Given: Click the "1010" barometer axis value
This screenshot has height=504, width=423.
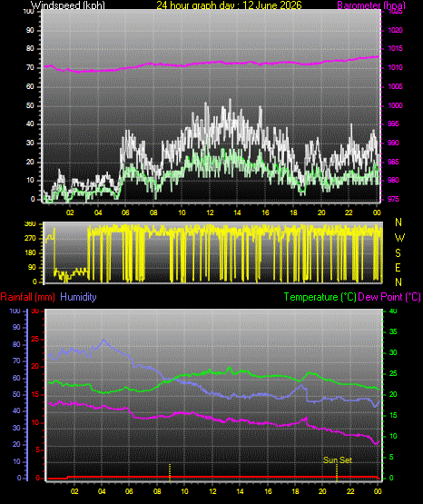Looking at the screenshot, I should click(395, 67).
